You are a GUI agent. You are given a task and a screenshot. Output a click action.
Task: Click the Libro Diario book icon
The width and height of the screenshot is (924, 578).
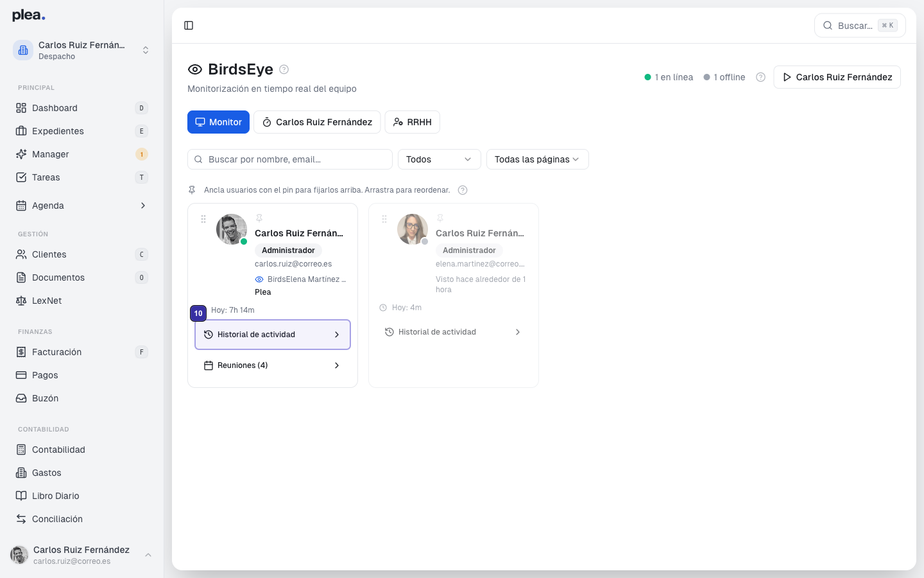point(21,496)
